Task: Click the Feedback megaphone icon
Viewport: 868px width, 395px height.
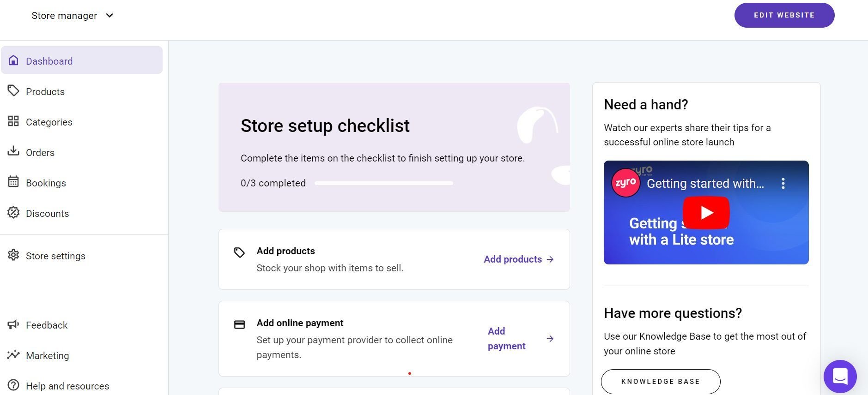Action: (13, 324)
